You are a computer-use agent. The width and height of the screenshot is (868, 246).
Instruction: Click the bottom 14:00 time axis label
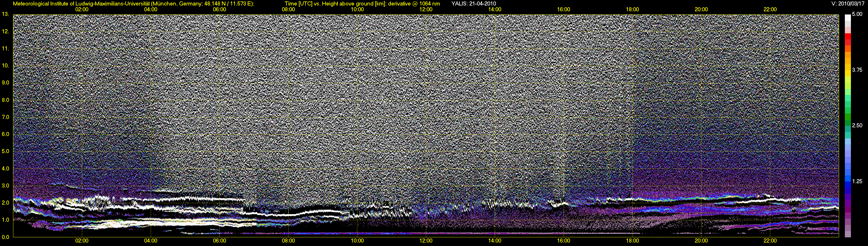[x=495, y=241]
